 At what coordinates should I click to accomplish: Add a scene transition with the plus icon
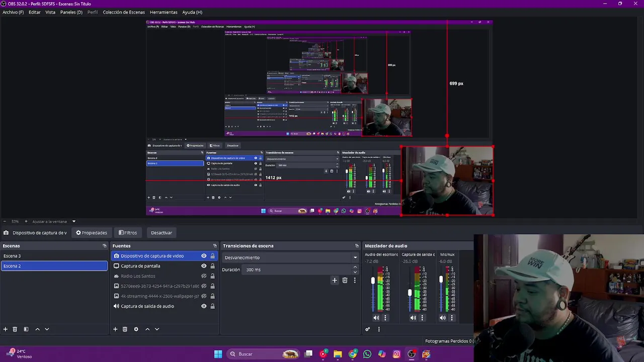[x=335, y=280]
